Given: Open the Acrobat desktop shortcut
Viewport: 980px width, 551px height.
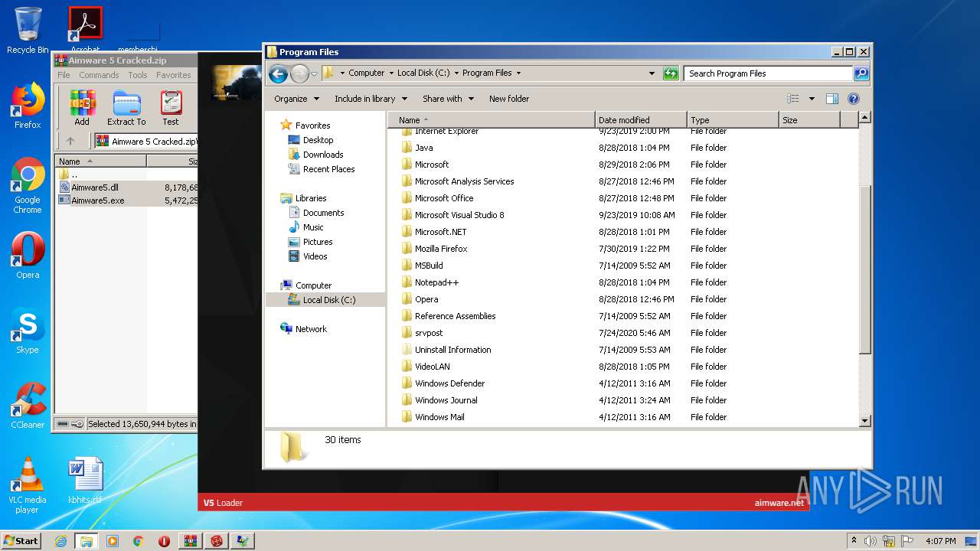Looking at the screenshot, I should [x=86, y=29].
